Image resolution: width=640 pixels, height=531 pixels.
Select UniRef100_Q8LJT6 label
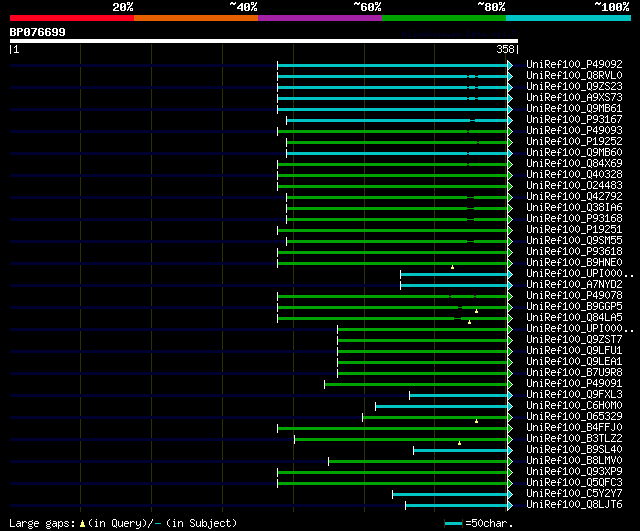click(x=574, y=505)
